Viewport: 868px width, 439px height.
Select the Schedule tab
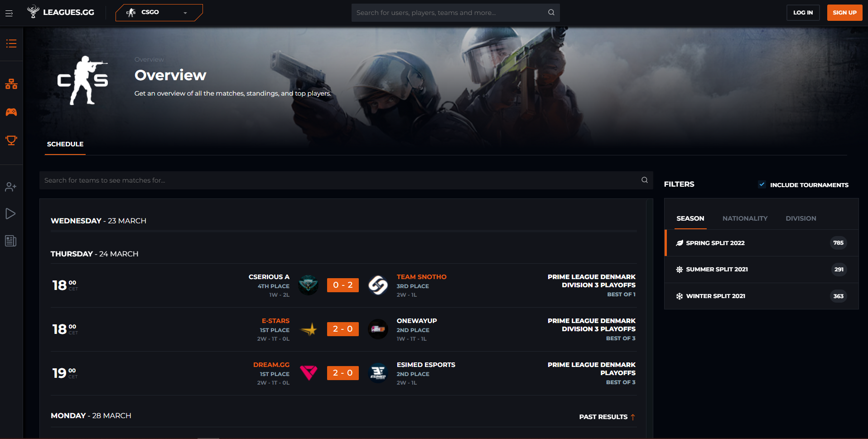click(x=65, y=144)
